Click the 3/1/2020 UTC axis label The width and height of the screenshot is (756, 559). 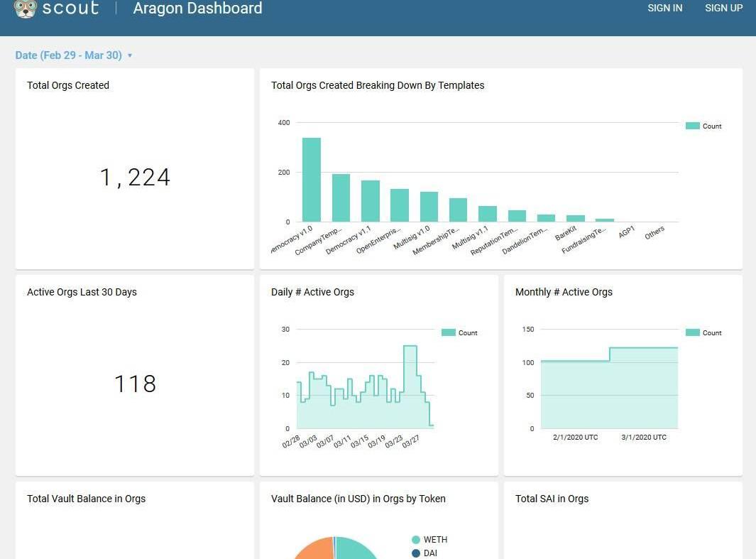[x=644, y=438]
